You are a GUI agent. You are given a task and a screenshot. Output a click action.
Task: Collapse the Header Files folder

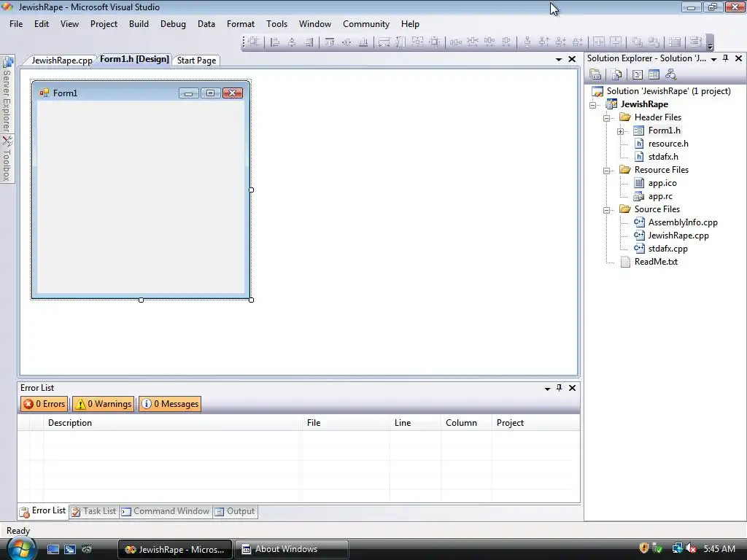(x=607, y=117)
